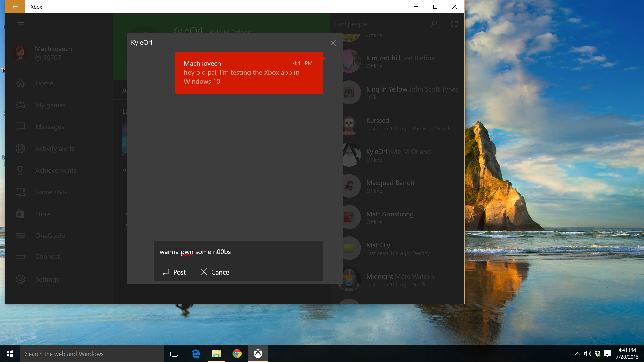Viewport: 644px width, 362px height.
Task: View Activity alerts
Action: 55,148
